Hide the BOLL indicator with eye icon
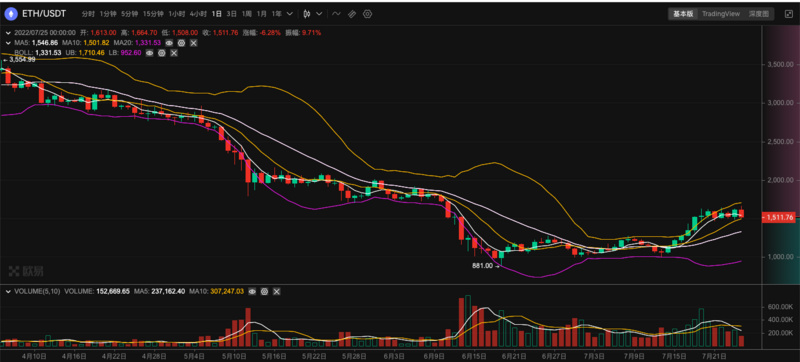 (149, 53)
